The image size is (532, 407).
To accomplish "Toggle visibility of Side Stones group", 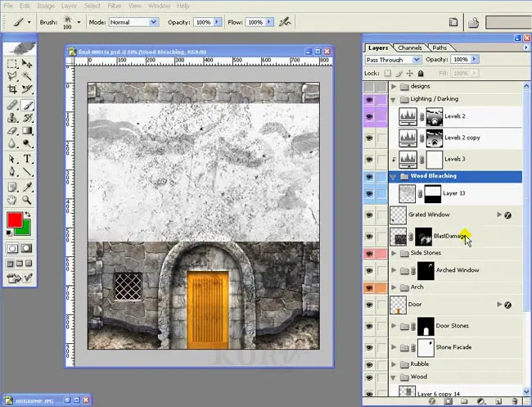I will click(369, 254).
